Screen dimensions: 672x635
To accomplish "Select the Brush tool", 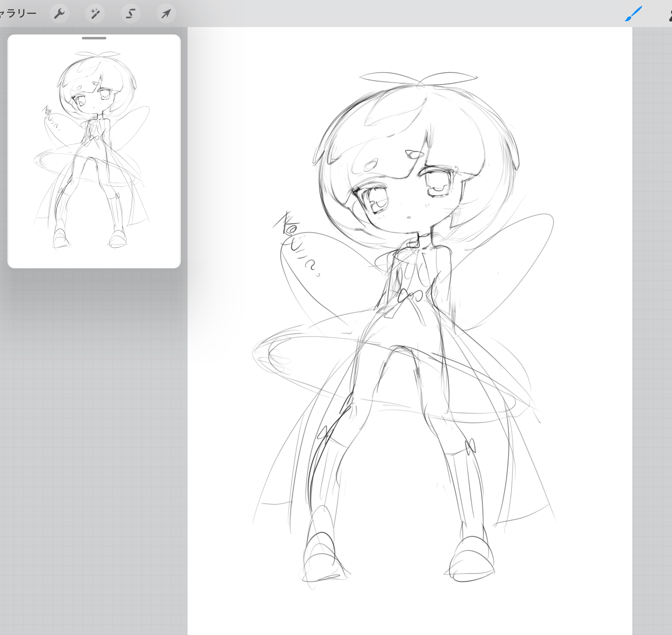I will tap(633, 14).
